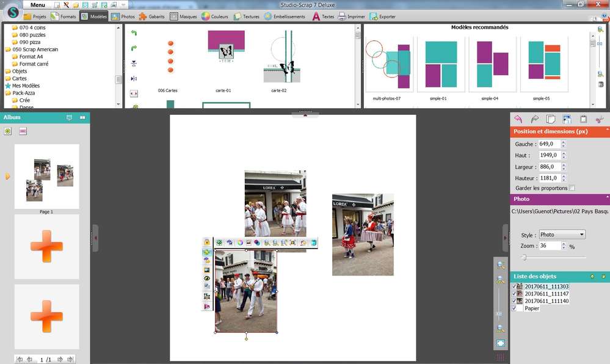Click the lock icon on the photo toolbar

[207, 242]
